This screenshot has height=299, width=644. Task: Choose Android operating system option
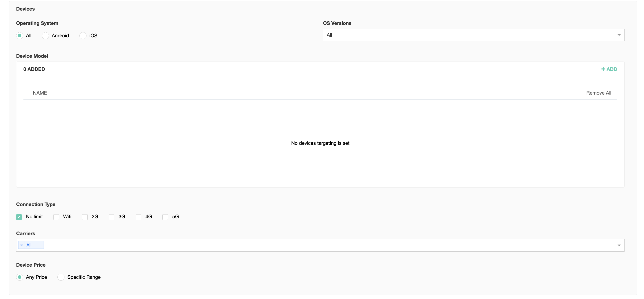click(x=45, y=36)
